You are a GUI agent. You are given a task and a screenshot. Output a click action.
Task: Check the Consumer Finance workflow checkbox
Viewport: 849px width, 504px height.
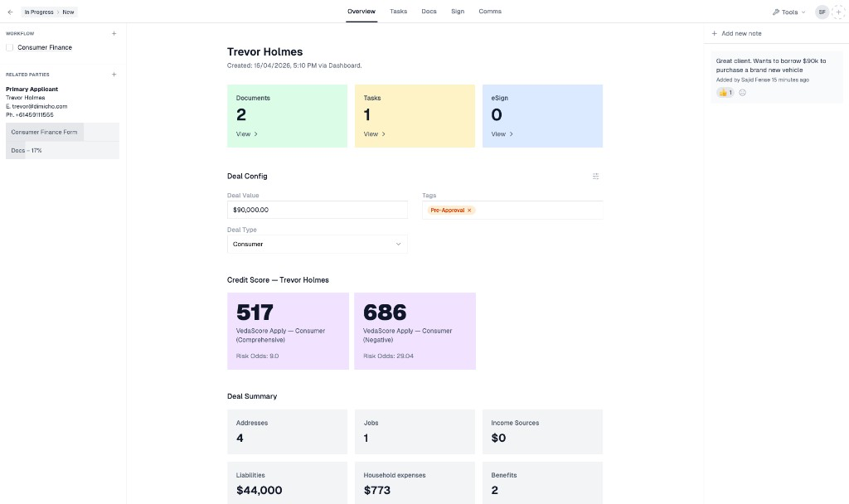pos(9,47)
